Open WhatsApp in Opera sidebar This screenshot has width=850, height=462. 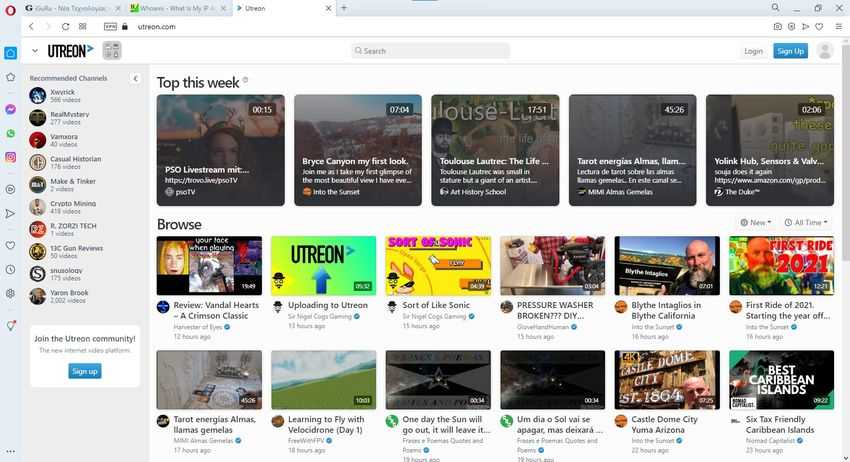(10, 133)
